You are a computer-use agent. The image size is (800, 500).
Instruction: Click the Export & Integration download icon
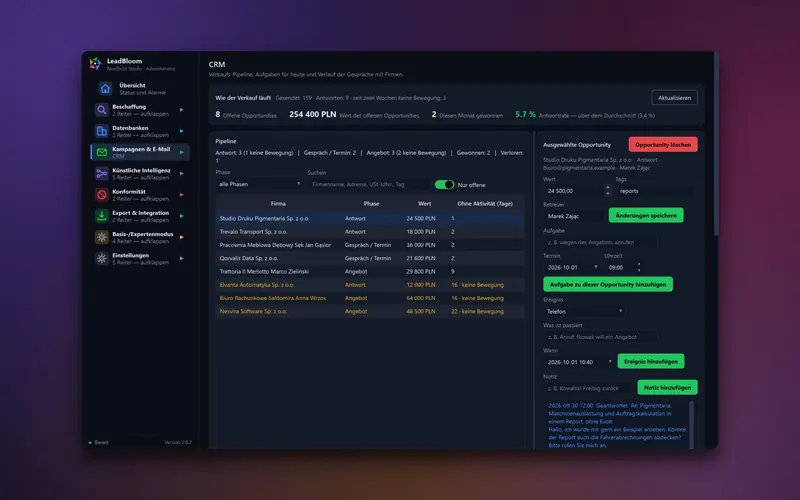pyautogui.click(x=102, y=216)
